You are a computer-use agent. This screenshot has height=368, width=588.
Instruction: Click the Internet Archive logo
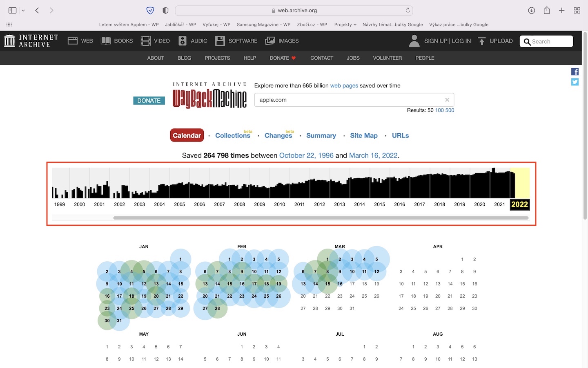(x=31, y=41)
